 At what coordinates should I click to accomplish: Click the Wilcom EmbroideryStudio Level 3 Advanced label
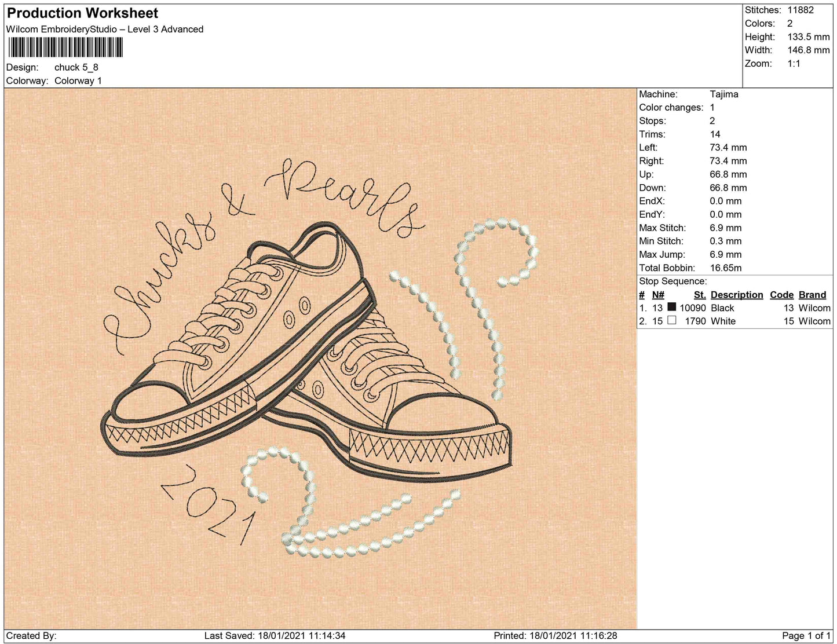point(104,29)
